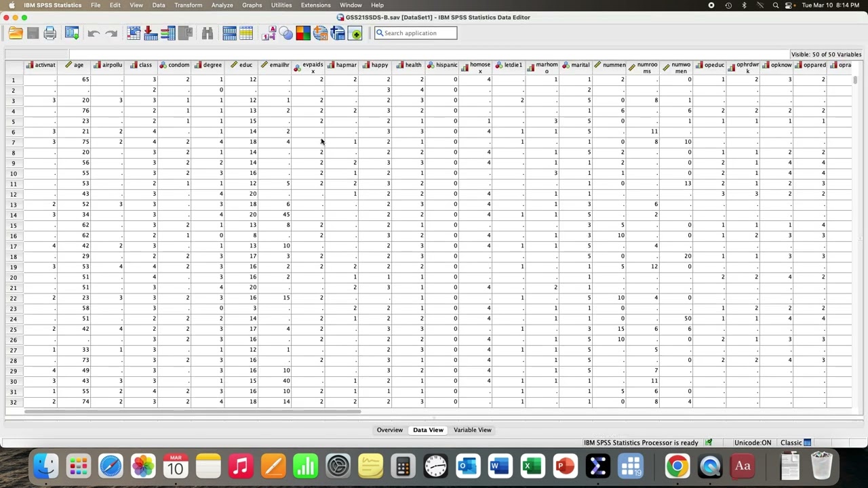
Task: Click age value 65 in row 1
Action: tap(85, 79)
